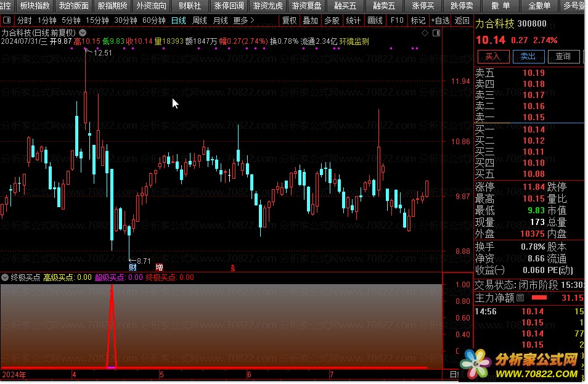The width and height of the screenshot is (588, 384).
Task: Select the 日线 daily period
Action: [x=179, y=20]
